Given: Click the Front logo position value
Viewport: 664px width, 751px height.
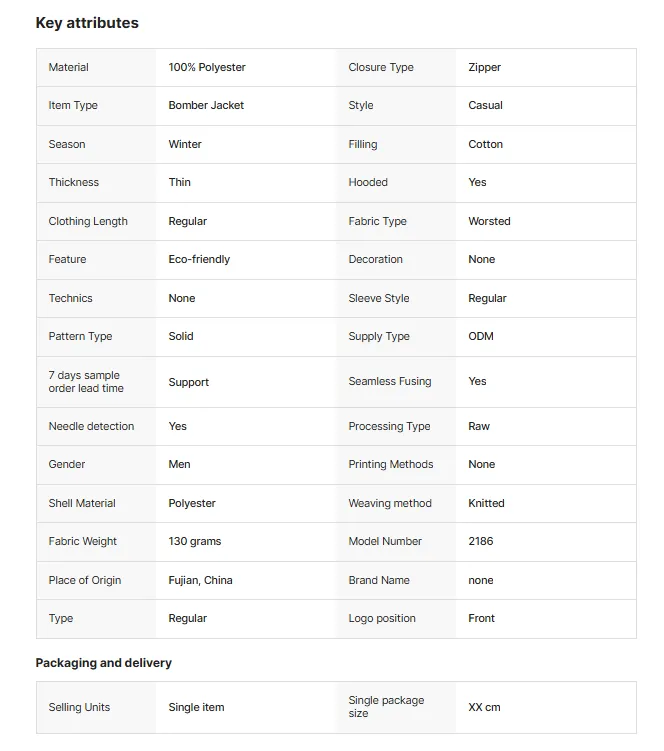Looking at the screenshot, I should pyautogui.click(x=481, y=618).
